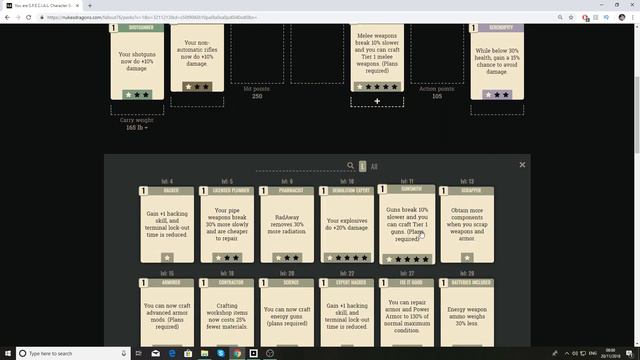
Task: Select the equipped non-automatic rifles card
Action: pos(197,58)
